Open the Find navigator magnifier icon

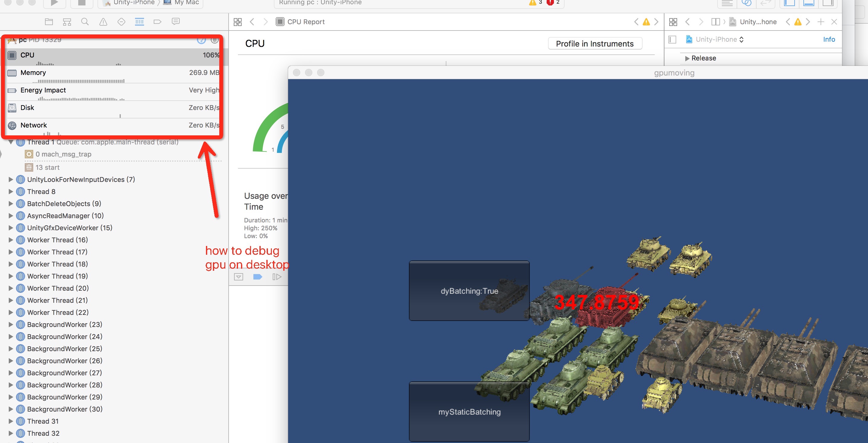click(x=85, y=22)
